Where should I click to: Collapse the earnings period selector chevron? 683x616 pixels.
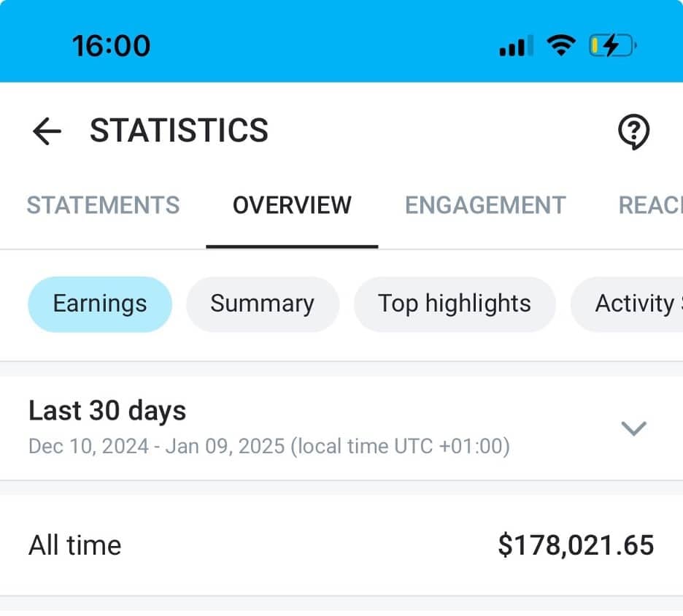[x=633, y=429]
